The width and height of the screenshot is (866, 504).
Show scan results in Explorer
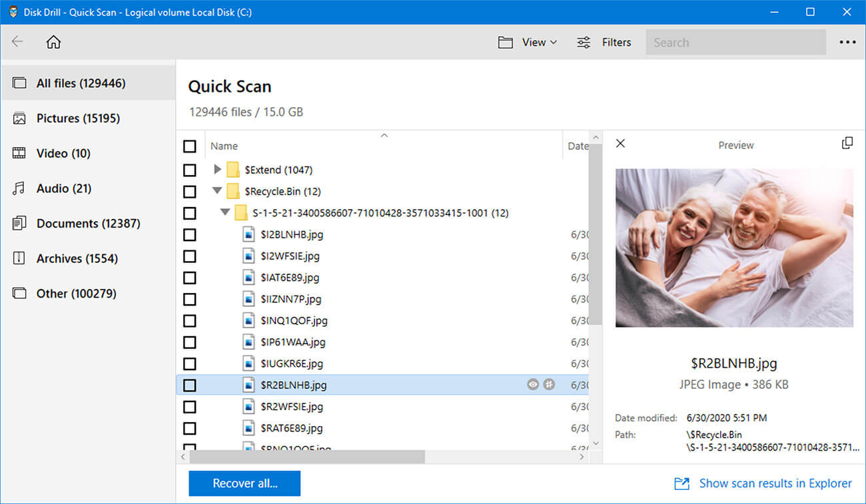(775, 483)
